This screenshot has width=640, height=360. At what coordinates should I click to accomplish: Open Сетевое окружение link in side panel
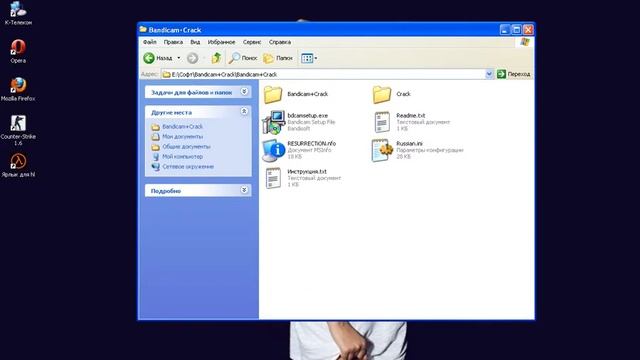[188, 167]
